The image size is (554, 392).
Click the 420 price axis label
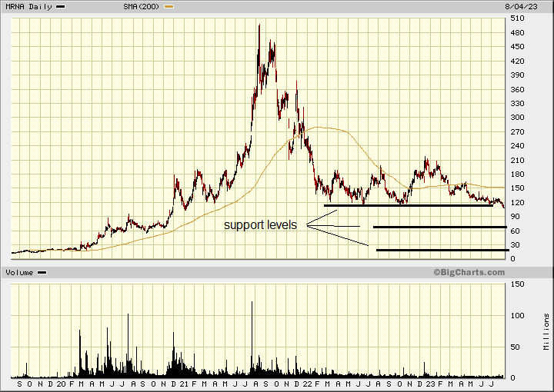(517, 61)
